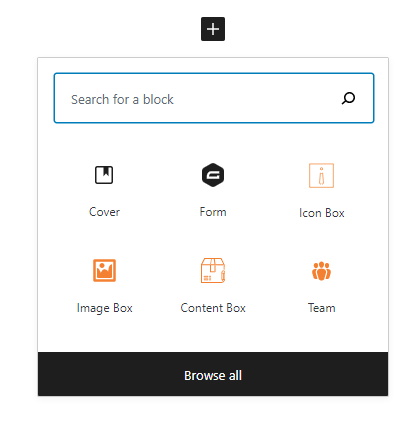
Task: Click the Team block label
Action: pyautogui.click(x=321, y=308)
